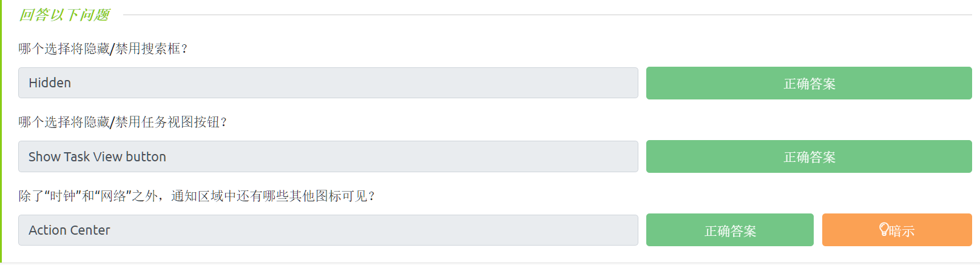Click the lightbulb icon on hint button
The height and width of the screenshot is (265, 980).
(884, 229)
